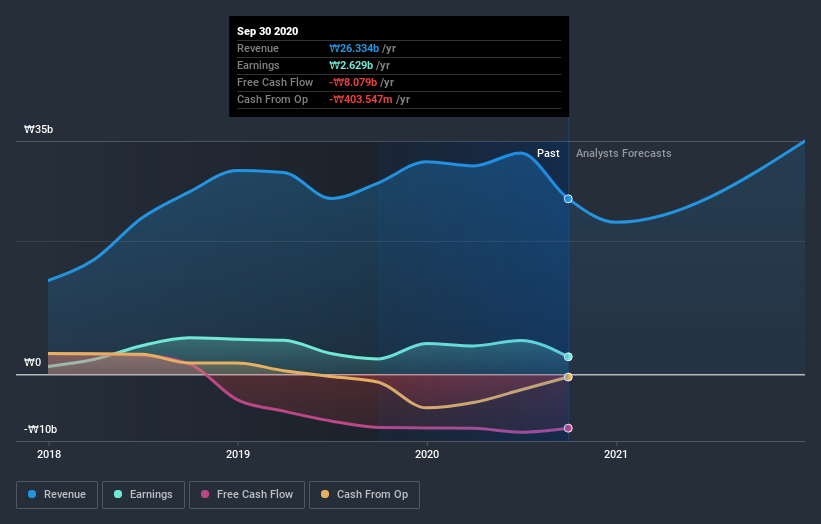Toggle the Earnings legend button
The width and height of the screenshot is (821, 524).
(x=143, y=495)
